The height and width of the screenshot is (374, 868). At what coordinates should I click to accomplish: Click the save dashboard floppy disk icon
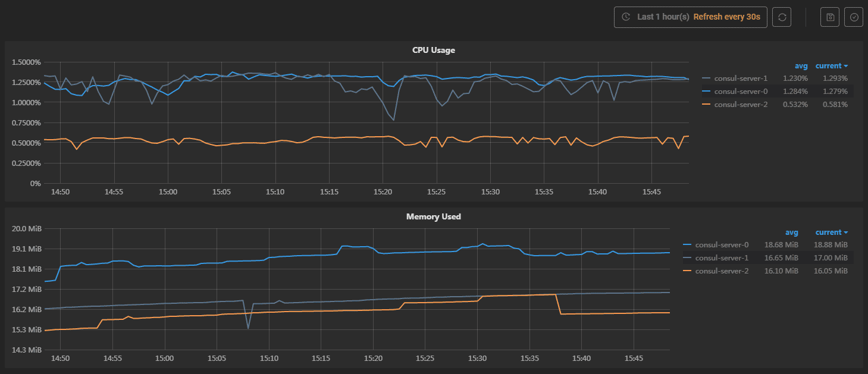(x=830, y=17)
